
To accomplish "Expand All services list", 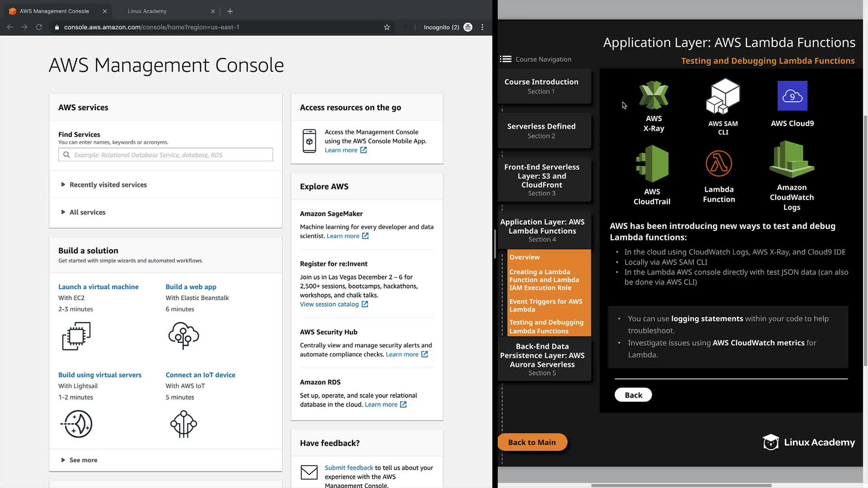I will click(x=87, y=212).
